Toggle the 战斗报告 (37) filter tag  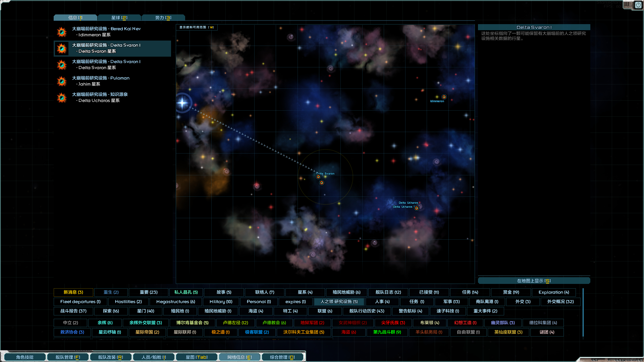(x=73, y=311)
